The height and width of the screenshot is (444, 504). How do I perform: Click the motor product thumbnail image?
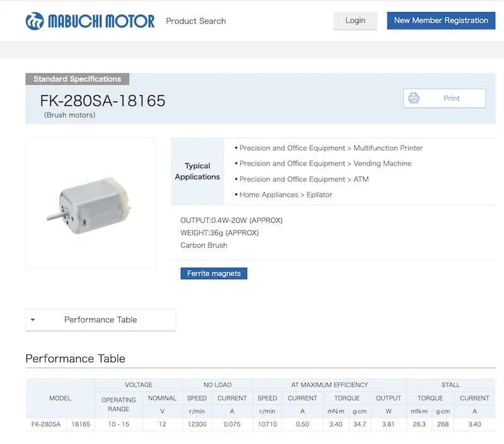click(91, 203)
